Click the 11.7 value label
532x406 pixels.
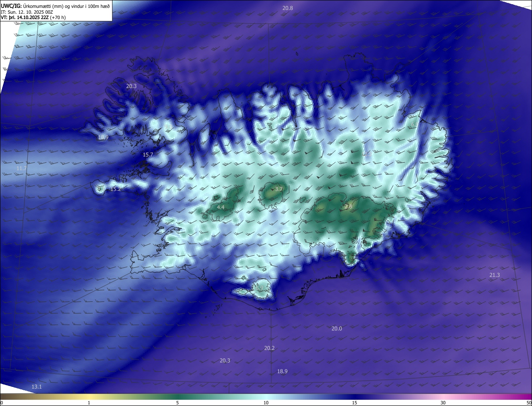(22, 168)
